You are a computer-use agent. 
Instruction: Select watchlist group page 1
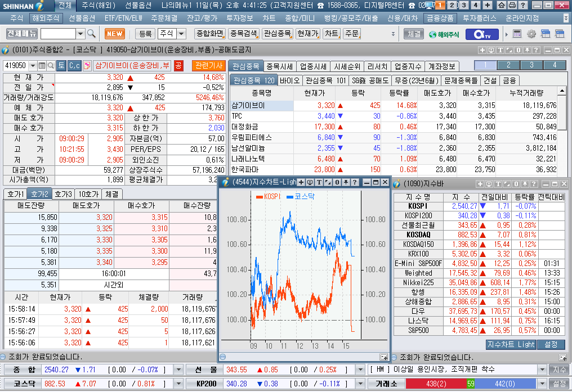[485, 65]
